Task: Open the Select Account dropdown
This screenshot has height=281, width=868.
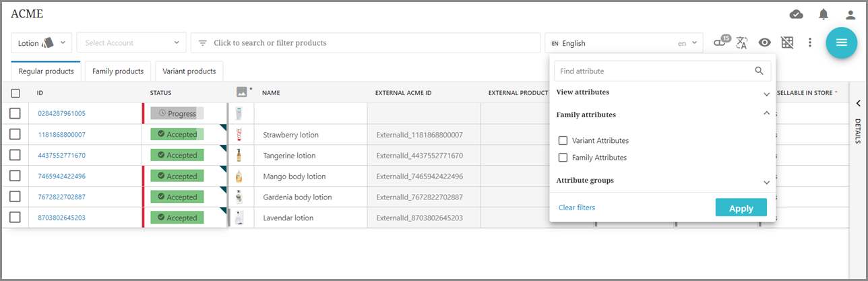Action: [x=131, y=42]
